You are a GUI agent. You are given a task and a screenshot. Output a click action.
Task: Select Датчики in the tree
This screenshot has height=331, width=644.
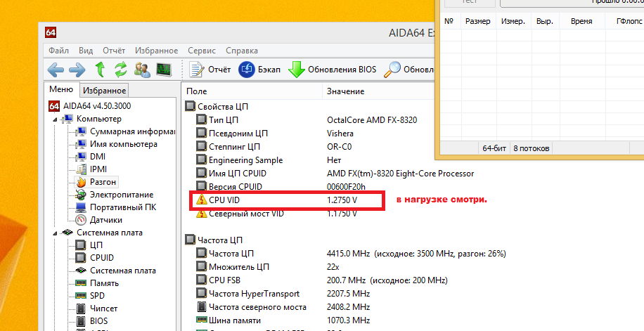pos(105,220)
